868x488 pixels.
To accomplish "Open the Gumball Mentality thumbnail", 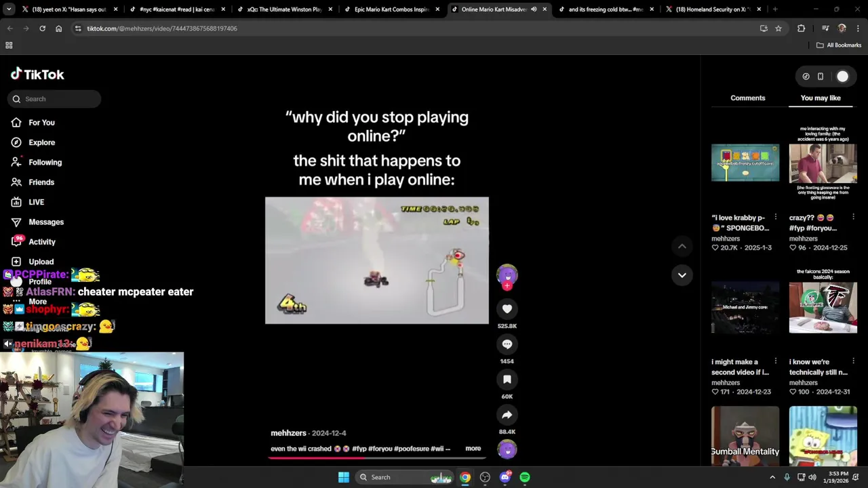I will 745,436.
